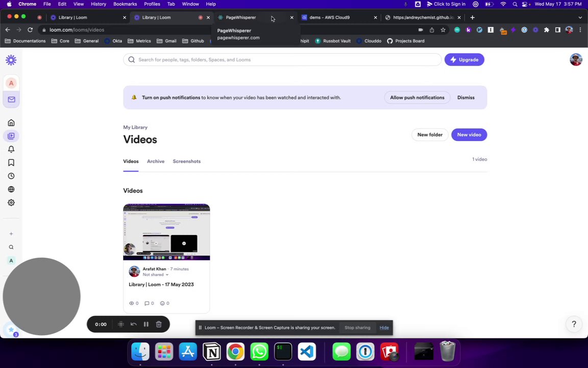Viewport: 588px width, 368px height.
Task: Open a new Chrome tab
Action: coord(472,17)
